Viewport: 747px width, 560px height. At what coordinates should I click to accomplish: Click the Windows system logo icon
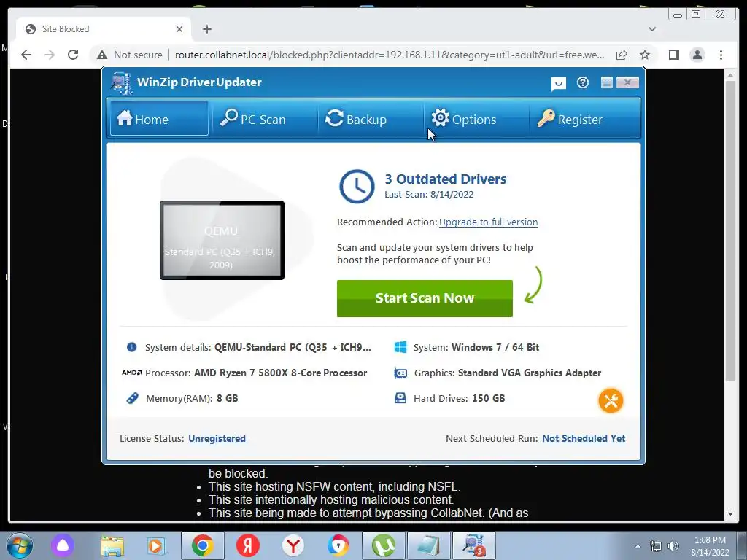[x=400, y=347]
